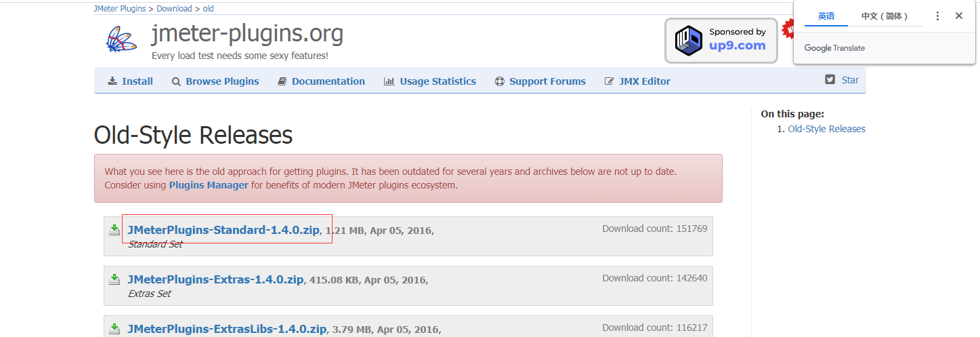Viewport: 980px width, 337px height.
Task: Open the JMX Editor
Action: (645, 81)
